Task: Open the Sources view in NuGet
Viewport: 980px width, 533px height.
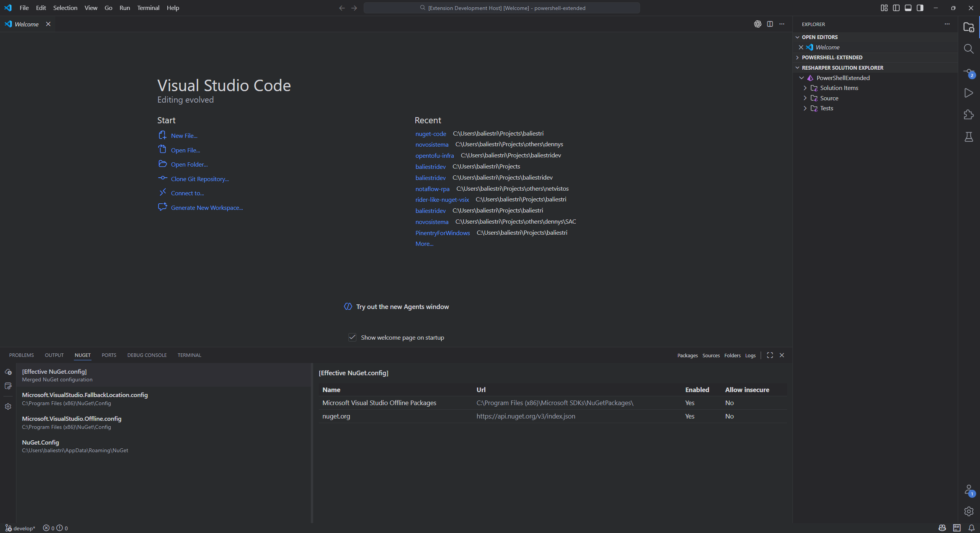Action: [711, 356]
